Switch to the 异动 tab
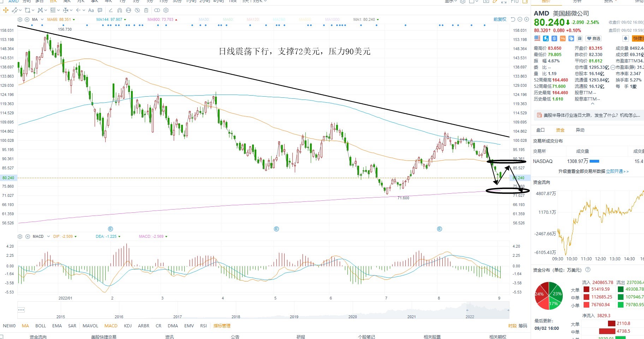This screenshot has width=644, height=339. pos(580,130)
